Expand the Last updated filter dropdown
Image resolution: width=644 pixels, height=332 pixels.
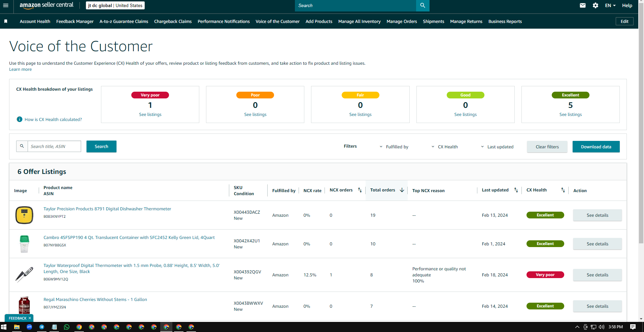[497, 147]
